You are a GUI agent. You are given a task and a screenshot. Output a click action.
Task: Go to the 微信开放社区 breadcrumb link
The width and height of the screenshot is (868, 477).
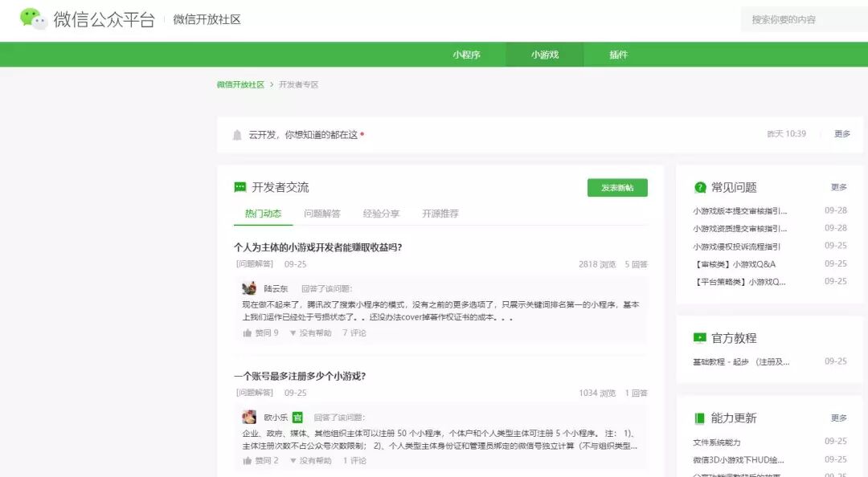point(240,84)
